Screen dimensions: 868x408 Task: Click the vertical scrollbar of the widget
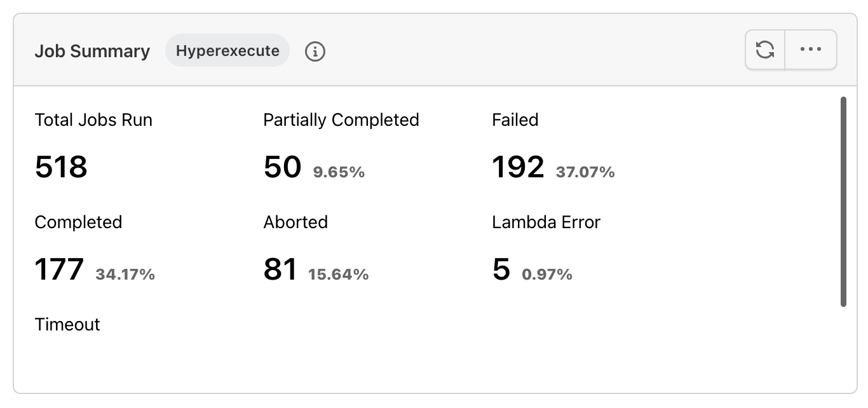(x=843, y=201)
